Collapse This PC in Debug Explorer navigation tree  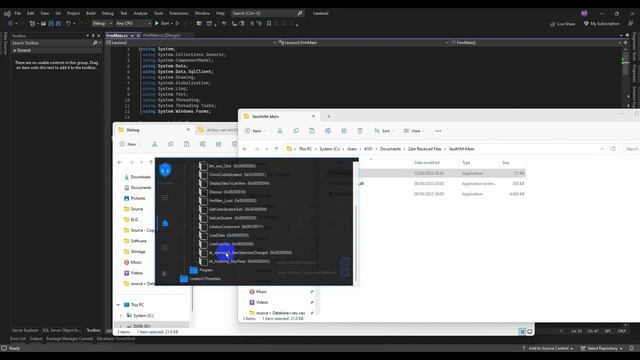click(118, 305)
